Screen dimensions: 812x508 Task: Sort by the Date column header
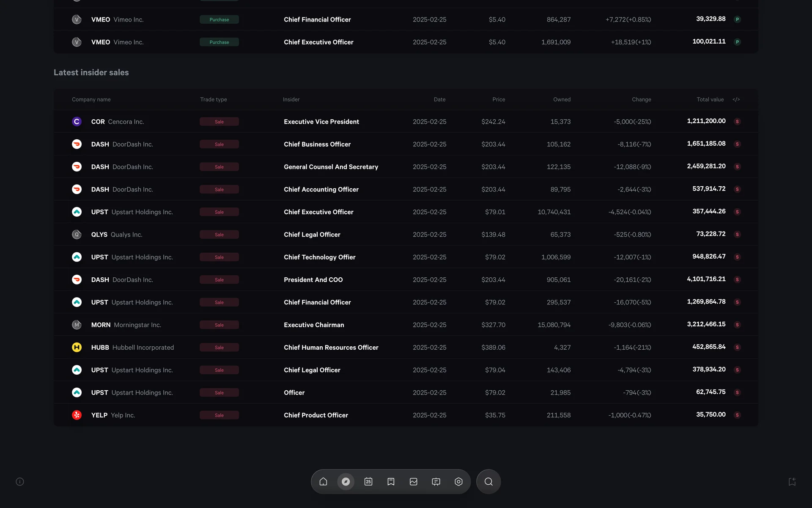pos(439,99)
